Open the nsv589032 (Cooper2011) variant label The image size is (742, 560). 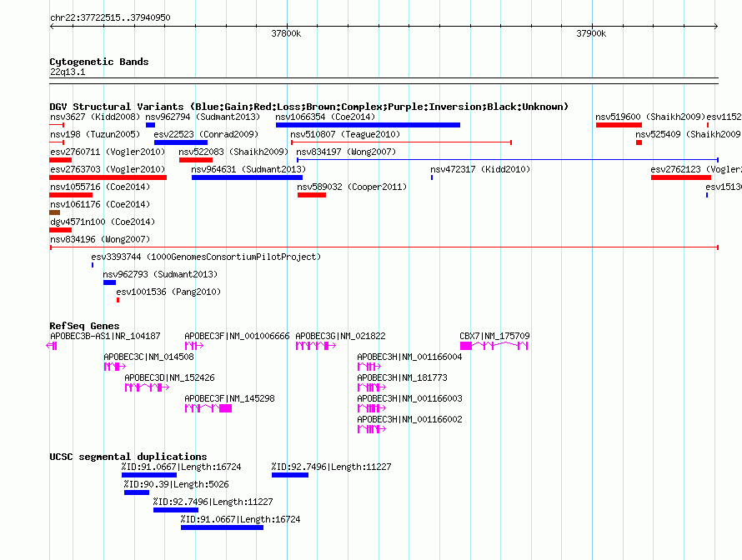point(352,187)
